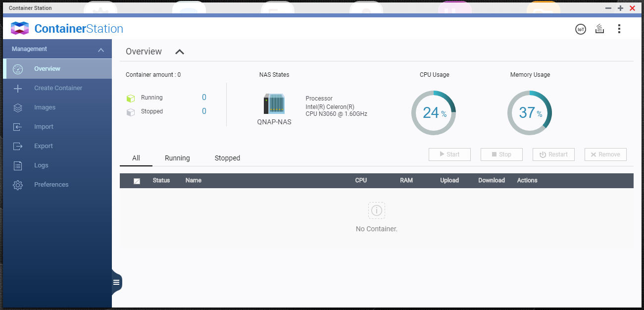Click the CPU column header

coord(361,180)
